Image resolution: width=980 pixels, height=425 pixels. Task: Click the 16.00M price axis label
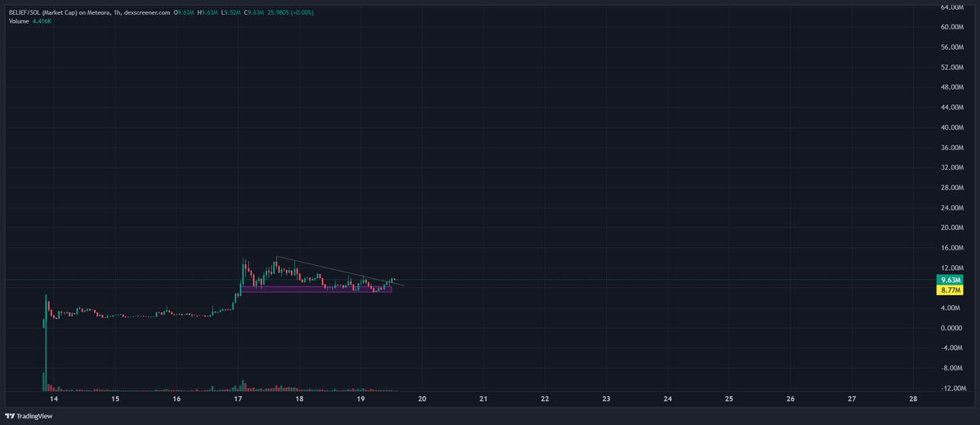952,247
